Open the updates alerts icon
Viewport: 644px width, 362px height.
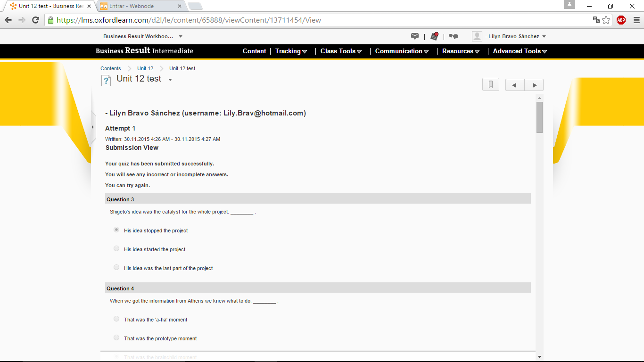(x=434, y=36)
